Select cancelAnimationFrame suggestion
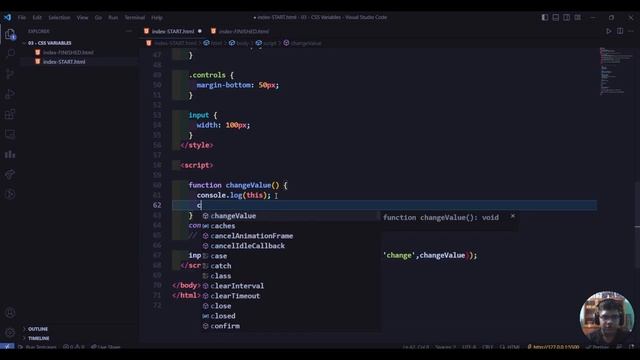Screen dimensions: 640x360 pyautogui.click(x=290, y=236)
